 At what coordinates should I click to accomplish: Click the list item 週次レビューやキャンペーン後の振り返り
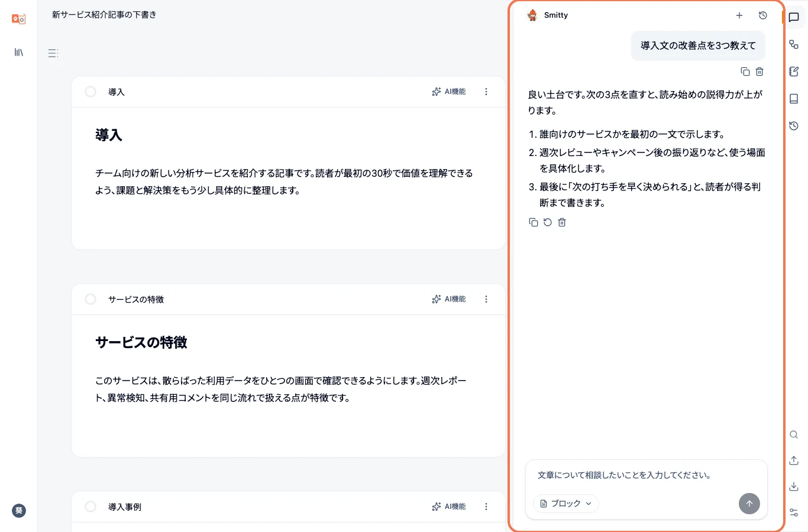(x=652, y=160)
